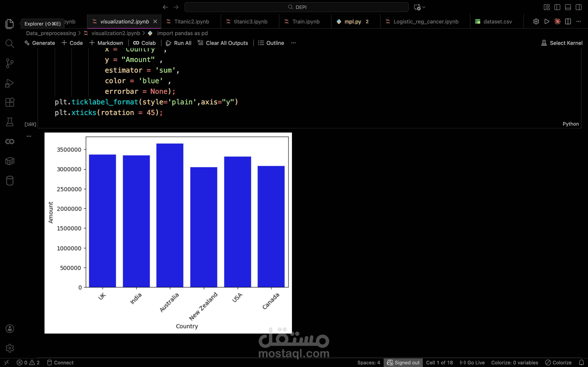
Task: Expand the cell output ellipsis menu
Action: [29, 136]
